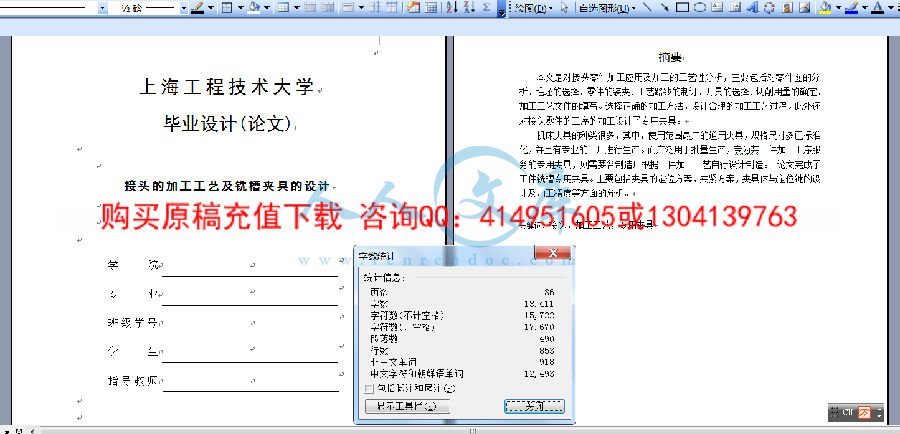Open the Draw (绘图) menu
The width and height of the screenshot is (900, 434).
tap(533, 8)
